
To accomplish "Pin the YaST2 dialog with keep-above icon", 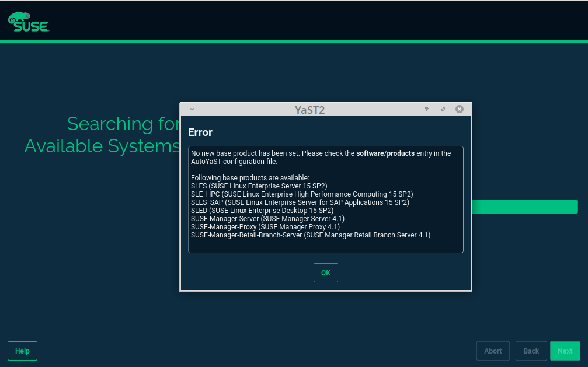I will [427, 109].
